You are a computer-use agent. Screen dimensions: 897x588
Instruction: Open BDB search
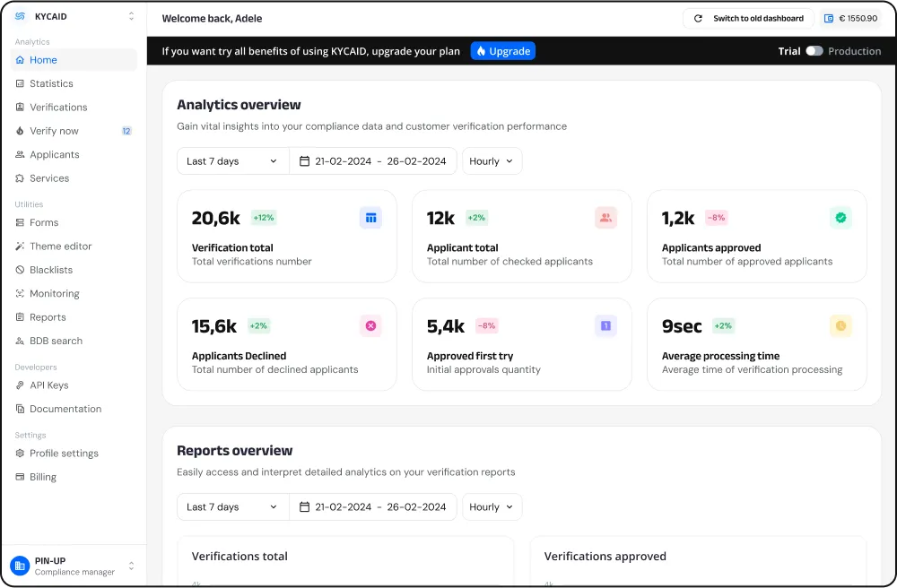[55, 341]
